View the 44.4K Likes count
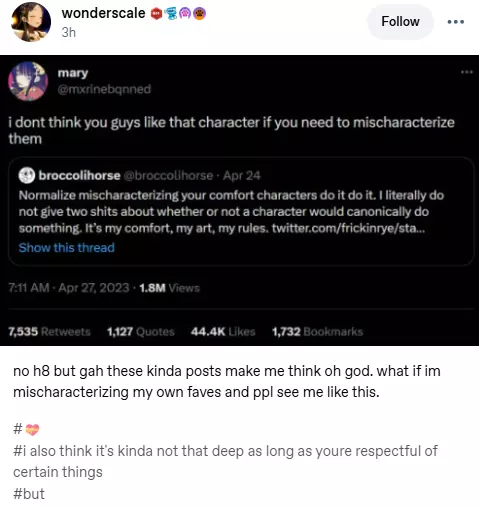The width and height of the screenshot is (479, 507). pos(223,332)
